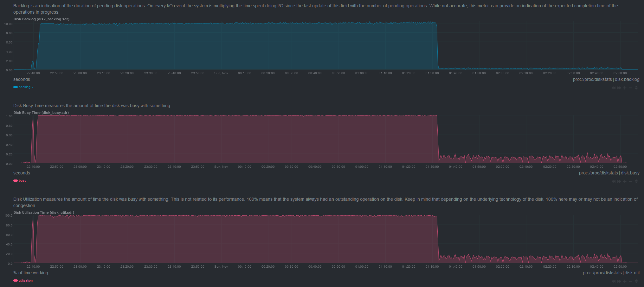
Task: Toggle the backlog dimension in the legend
Action: coord(24,87)
